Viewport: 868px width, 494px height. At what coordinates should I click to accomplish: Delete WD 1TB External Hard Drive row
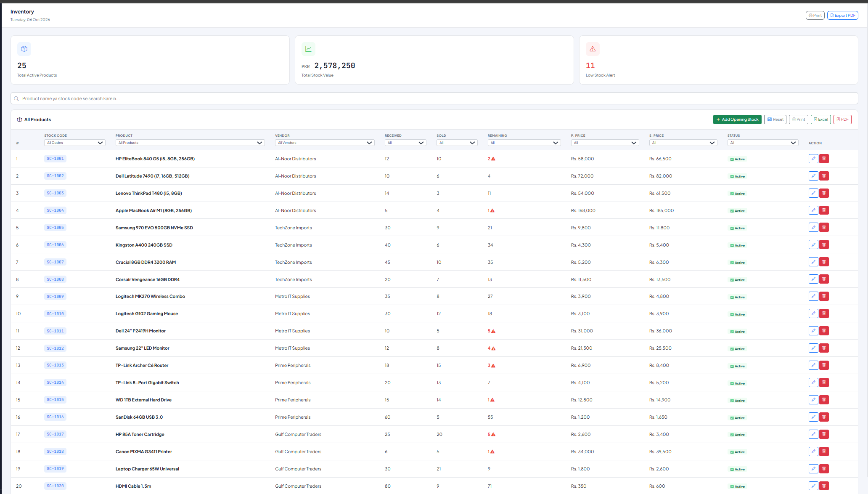coord(824,400)
